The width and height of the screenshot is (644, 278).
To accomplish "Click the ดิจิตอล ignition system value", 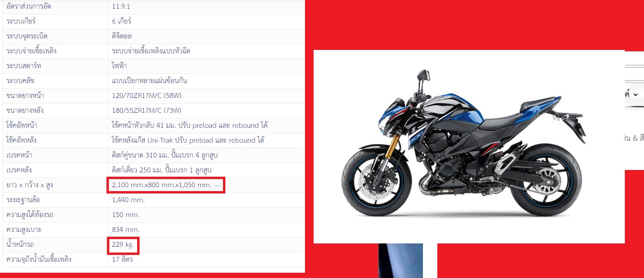I will (x=122, y=36).
